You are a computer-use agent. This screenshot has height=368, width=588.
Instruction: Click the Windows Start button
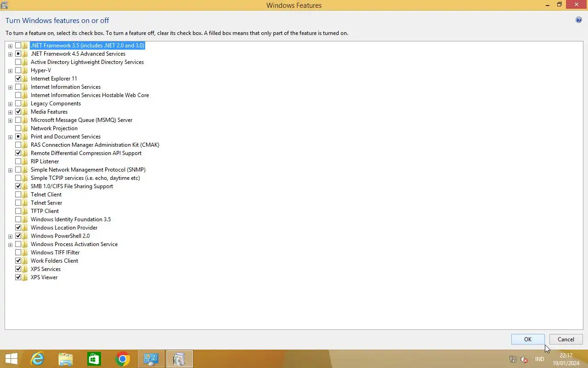[11, 359]
